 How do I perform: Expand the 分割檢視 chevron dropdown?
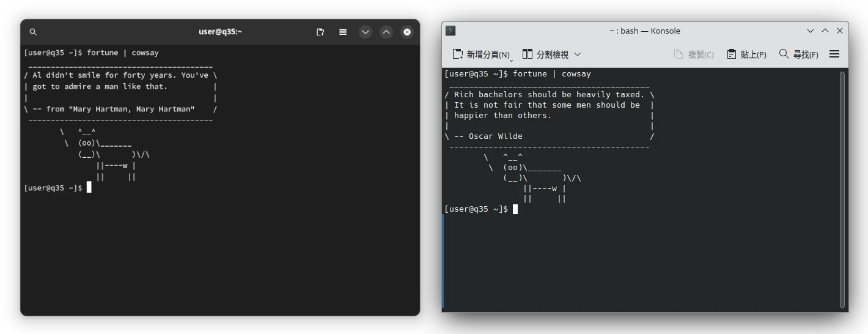(x=578, y=54)
